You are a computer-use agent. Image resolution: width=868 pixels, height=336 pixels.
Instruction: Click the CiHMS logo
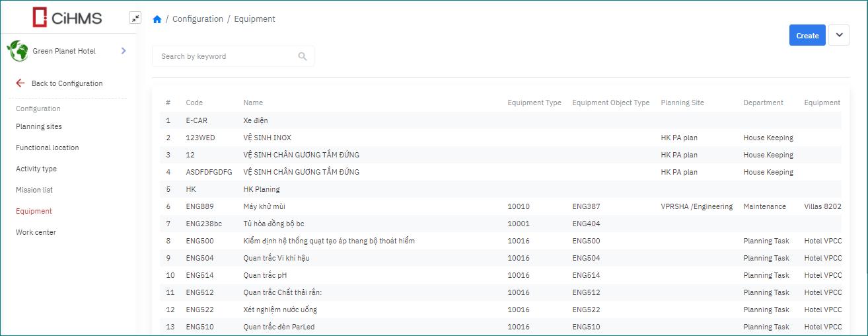click(x=67, y=17)
